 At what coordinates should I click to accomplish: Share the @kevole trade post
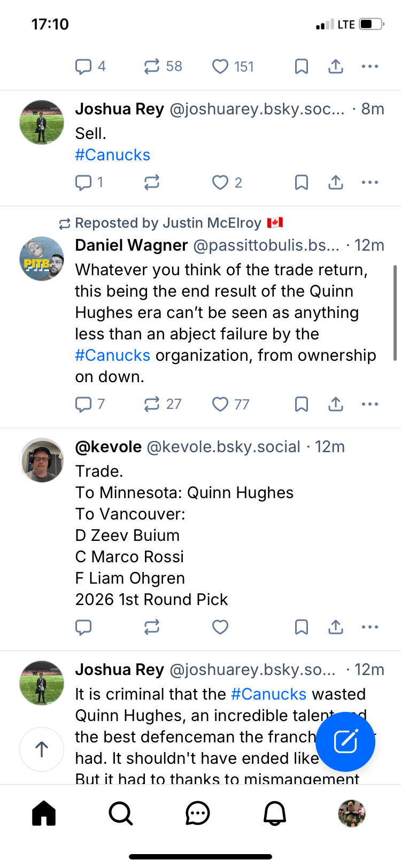[x=335, y=627]
